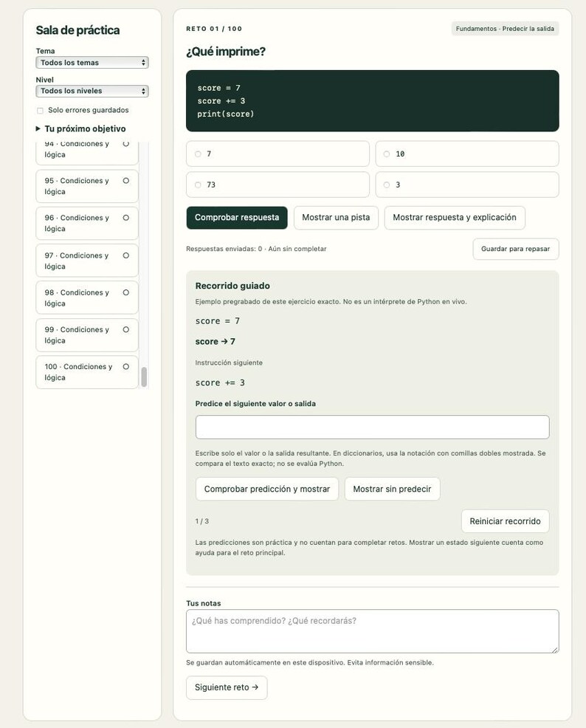Select answer option 10
The width and height of the screenshot is (586, 728).
click(466, 154)
